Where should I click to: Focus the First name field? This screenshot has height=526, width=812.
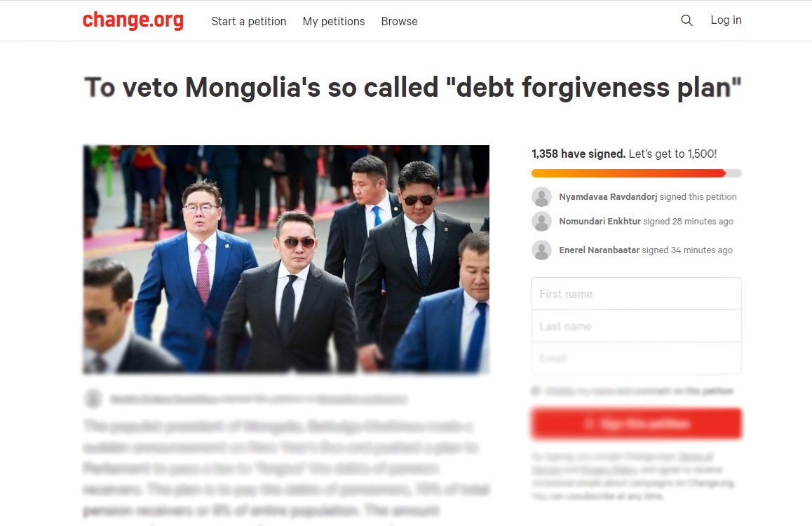pyautogui.click(x=637, y=294)
